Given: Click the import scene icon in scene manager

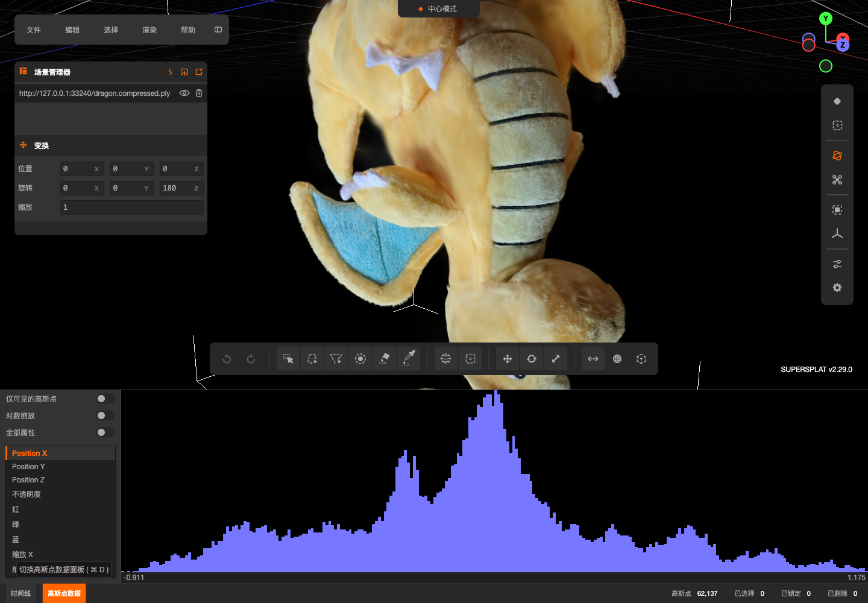Looking at the screenshot, I should (184, 72).
